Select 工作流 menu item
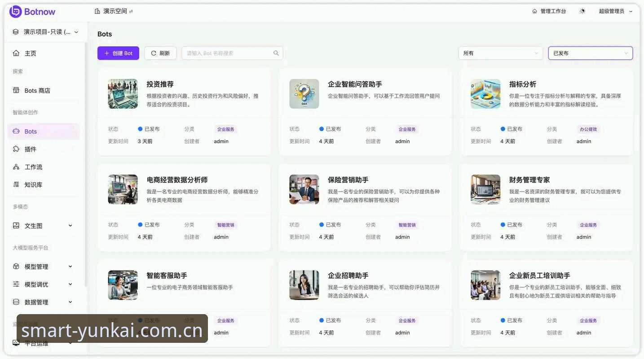Viewport: 644px width, 359px height. (44, 167)
